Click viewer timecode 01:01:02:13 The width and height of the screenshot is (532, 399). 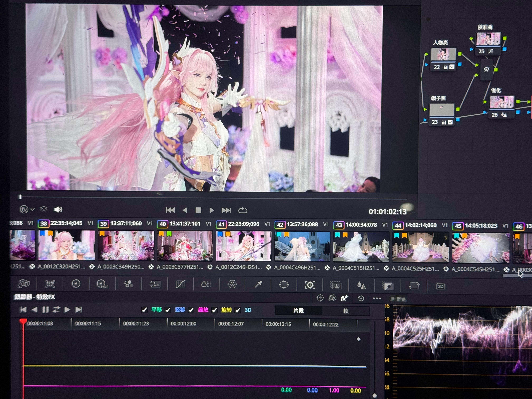[388, 212]
